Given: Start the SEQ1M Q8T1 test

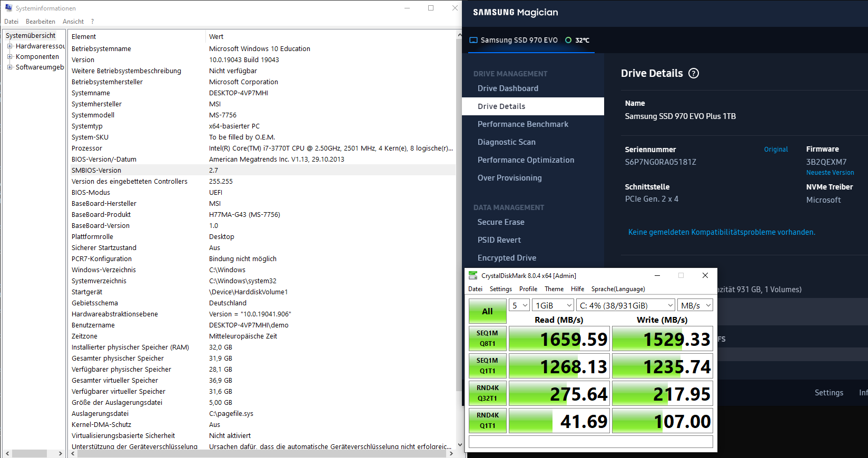Looking at the screenshot, I should click(488, 338).
